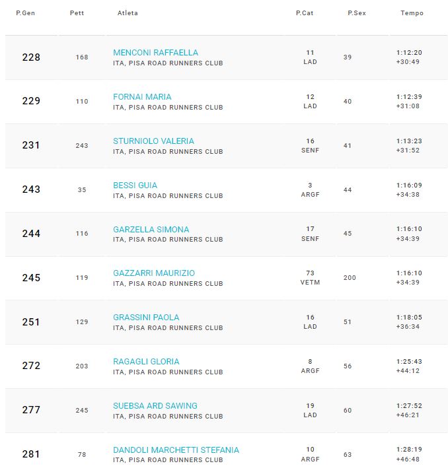Viewport: 448px width, 476px height.
Task: Click VETM category cell
Action: tap(310, 283)
